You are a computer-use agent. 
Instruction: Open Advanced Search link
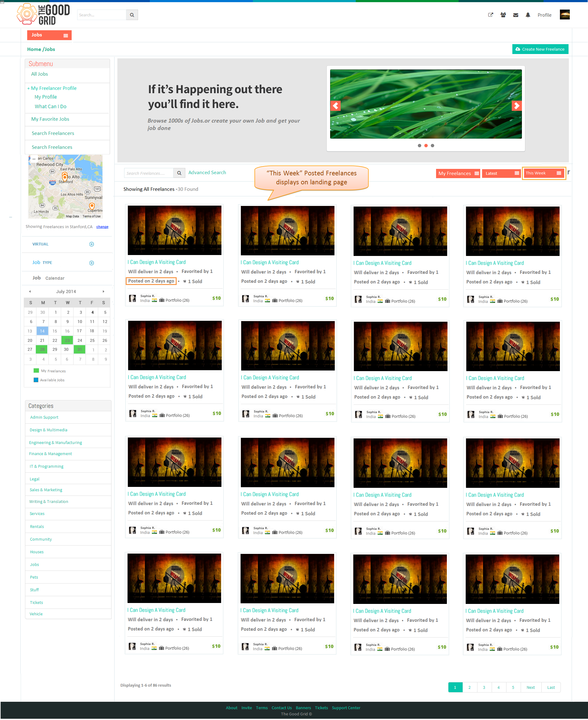tap(207, 172)
